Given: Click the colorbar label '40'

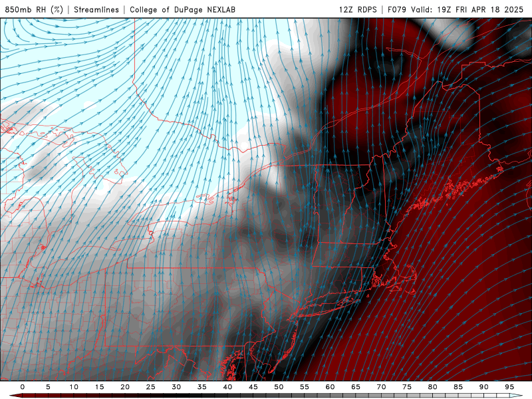Looking at the screenshot, I should (227, 387).
